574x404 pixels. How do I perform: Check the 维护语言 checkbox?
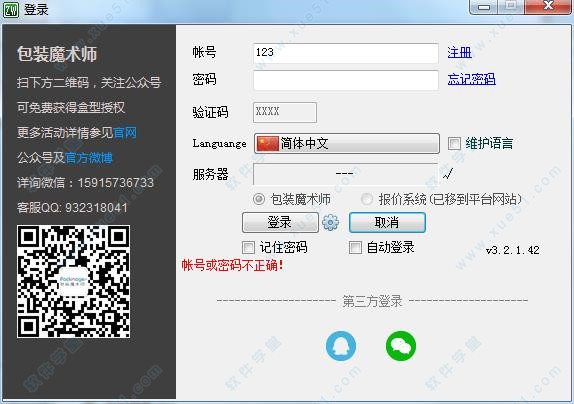coord(454,143)
